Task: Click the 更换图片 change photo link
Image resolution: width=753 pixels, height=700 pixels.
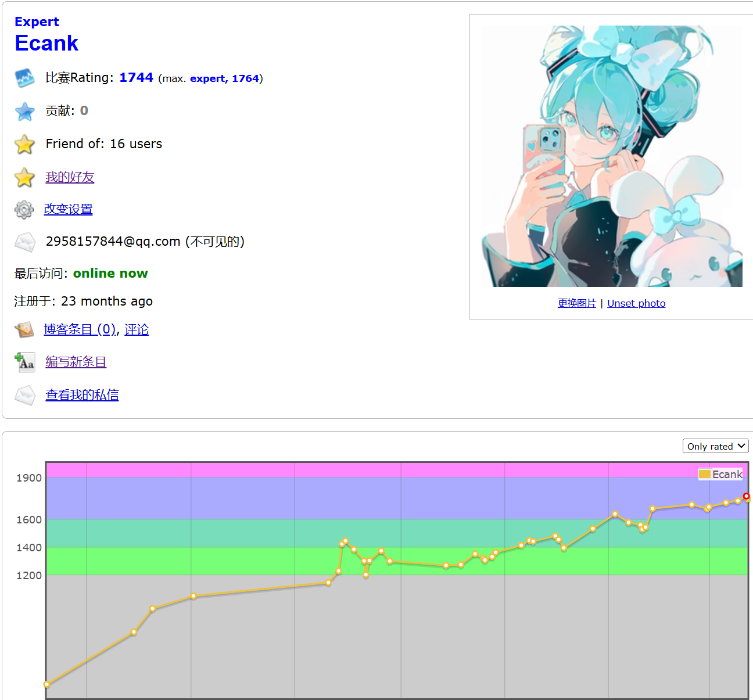Action: pyautogui.click(x=577, y=303)
